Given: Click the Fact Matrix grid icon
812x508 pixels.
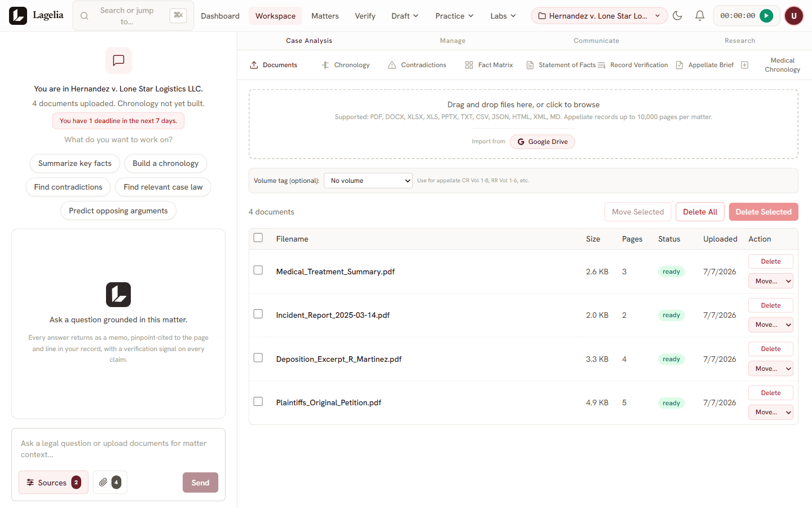Looking at the screenshot, I should 469,65.
